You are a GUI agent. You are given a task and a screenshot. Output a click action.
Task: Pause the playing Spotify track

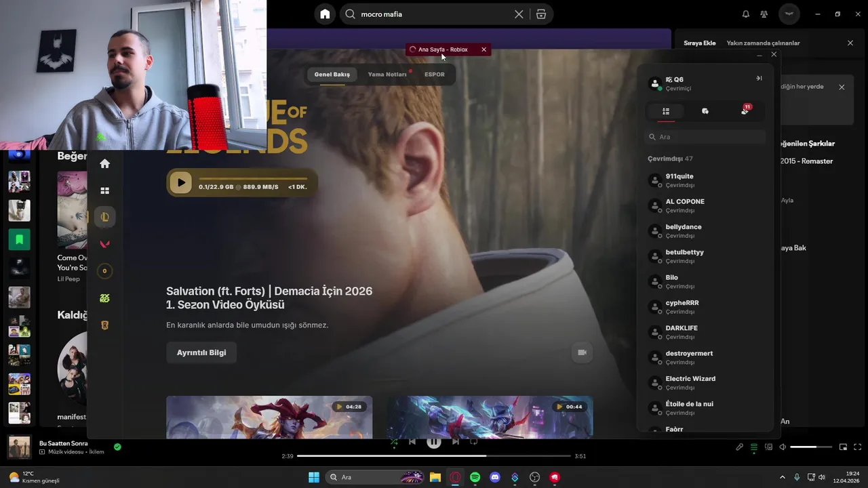pos(434,442)
